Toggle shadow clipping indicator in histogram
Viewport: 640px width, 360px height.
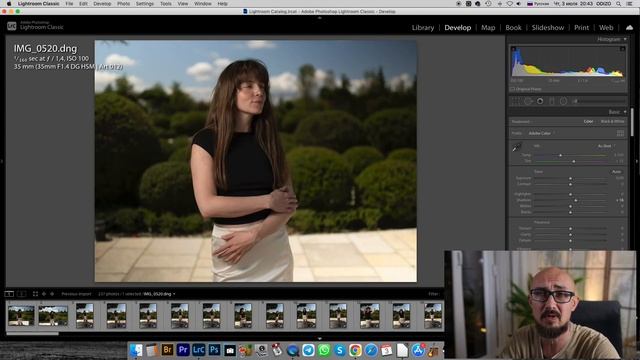tap(513, 49)
